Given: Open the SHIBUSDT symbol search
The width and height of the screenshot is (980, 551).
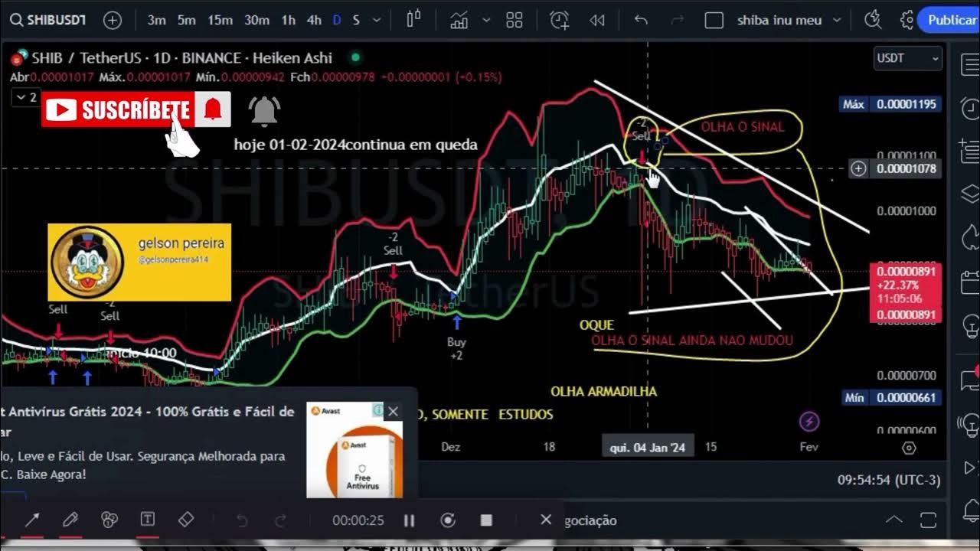Looking at the screenshot, I should (47, 20).
